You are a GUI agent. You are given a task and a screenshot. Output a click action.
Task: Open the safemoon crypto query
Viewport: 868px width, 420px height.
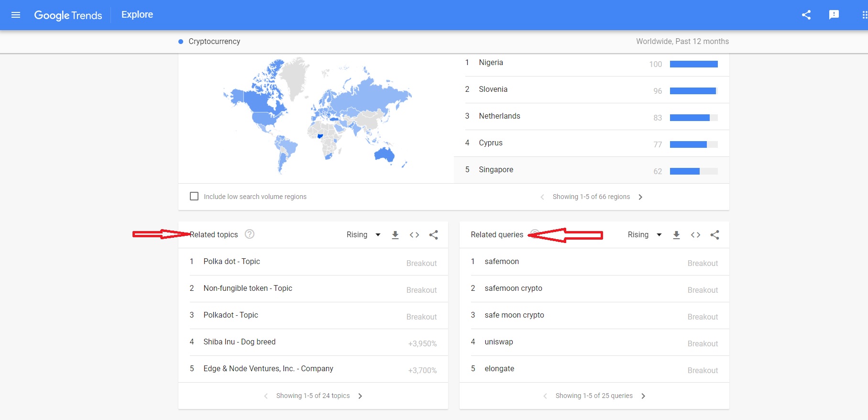click(594, 288)
